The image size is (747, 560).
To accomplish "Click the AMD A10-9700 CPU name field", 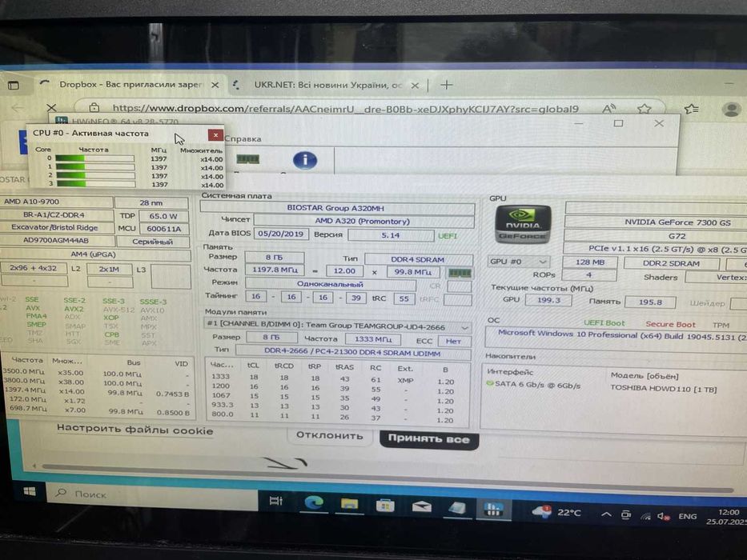I will point(56,202).
